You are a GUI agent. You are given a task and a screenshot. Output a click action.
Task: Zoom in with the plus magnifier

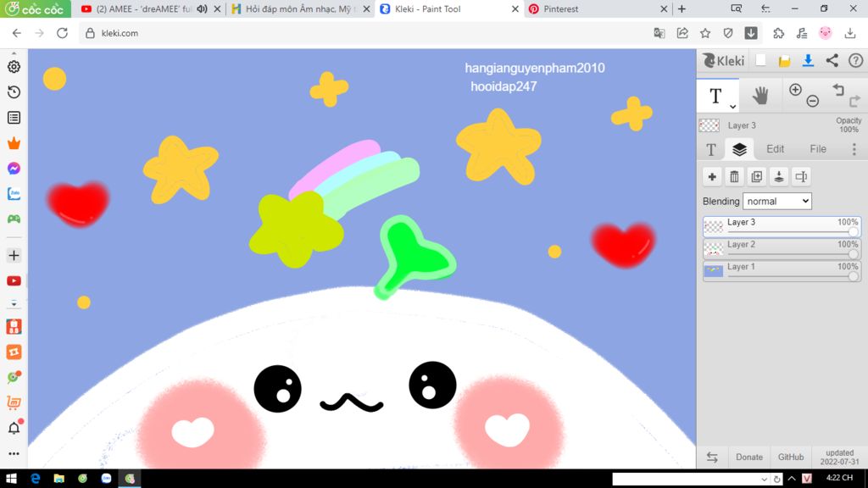coord(795,90)
